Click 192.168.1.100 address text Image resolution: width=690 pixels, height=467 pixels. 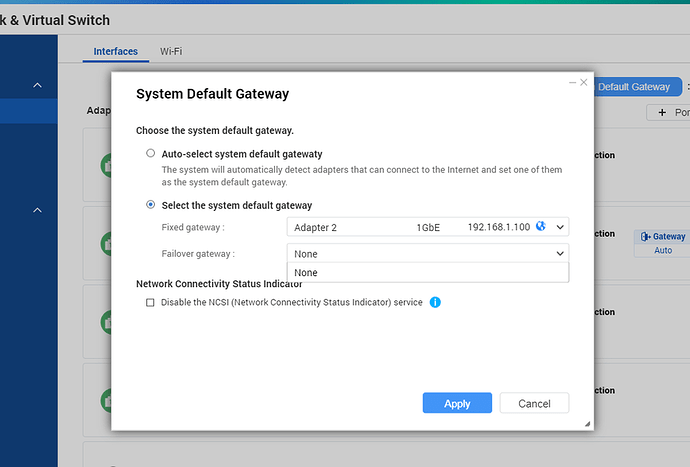499,227
